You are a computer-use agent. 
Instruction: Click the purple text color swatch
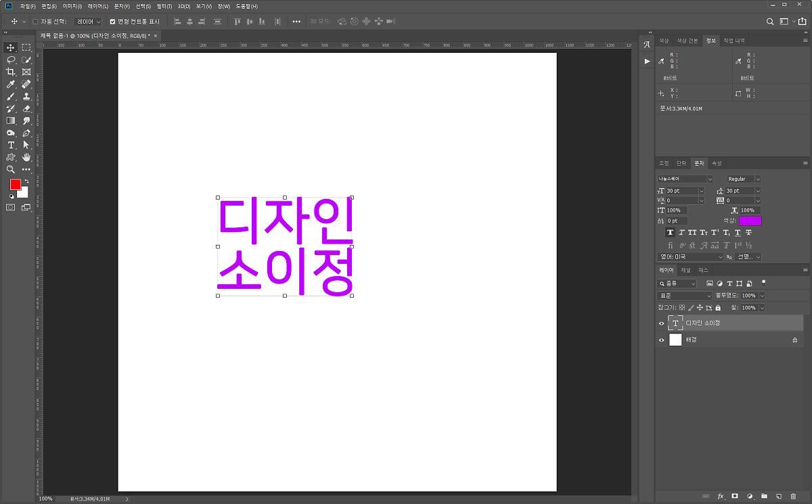coord(750,221)
